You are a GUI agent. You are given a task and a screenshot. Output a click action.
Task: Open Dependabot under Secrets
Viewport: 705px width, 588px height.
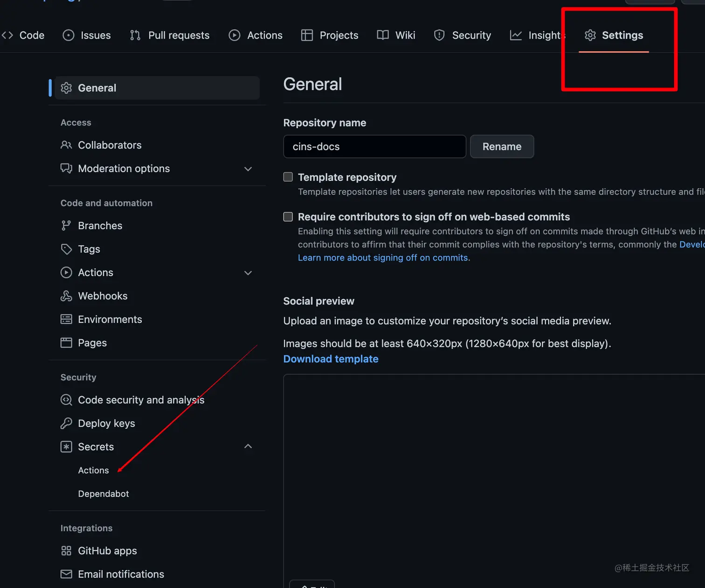104,493
